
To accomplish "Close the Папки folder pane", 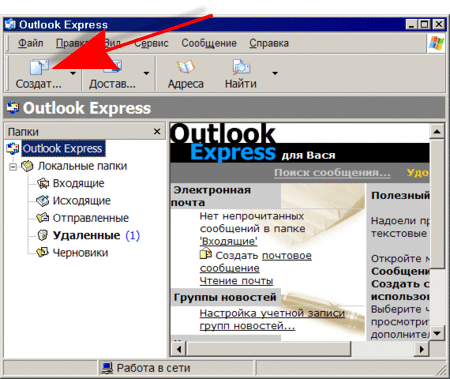I will (x=157, y=132).
